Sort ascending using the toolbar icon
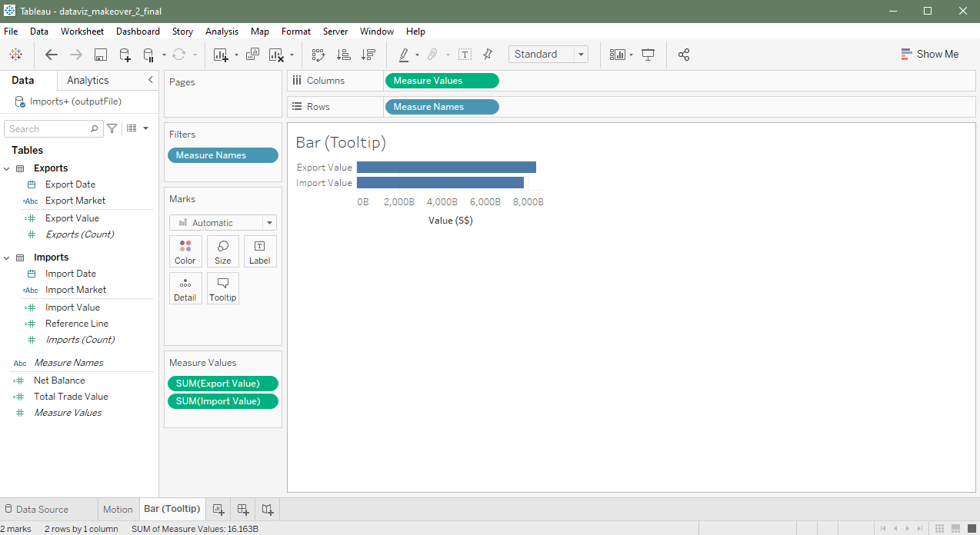Screen dimensions: 980x535 pyautogui.click(x=344, y=55)
